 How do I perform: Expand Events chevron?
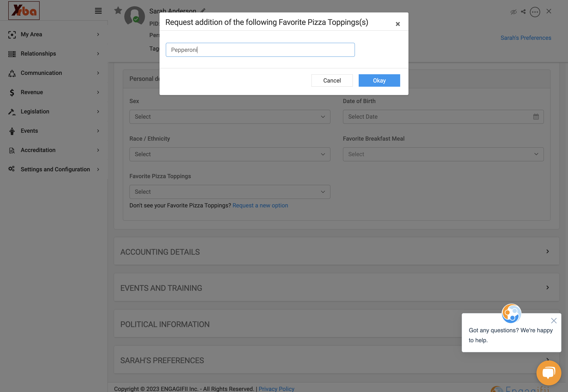coord(98,131)
